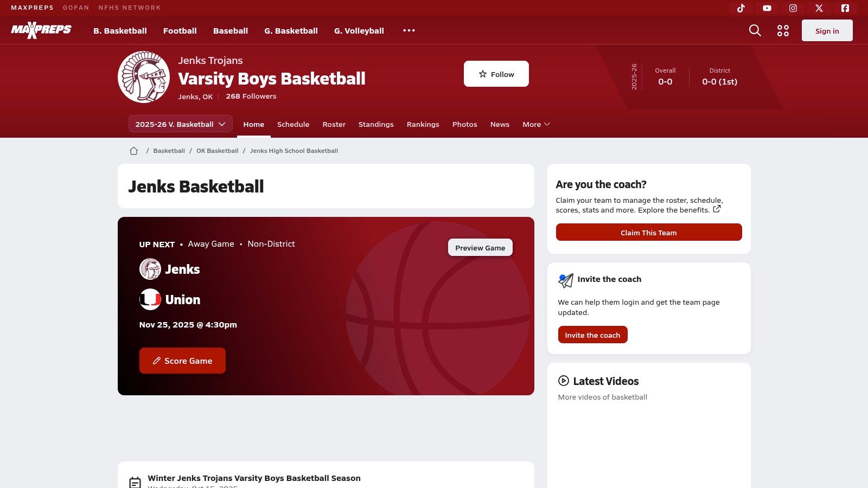Click the Jenks Trojans team crest logo
The height and width of the screenshot is (488, 868).
(143, 77)
